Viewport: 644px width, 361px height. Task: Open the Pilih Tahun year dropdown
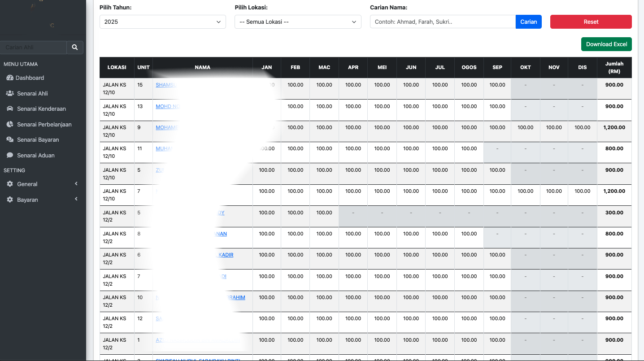[x=162, y=22]
